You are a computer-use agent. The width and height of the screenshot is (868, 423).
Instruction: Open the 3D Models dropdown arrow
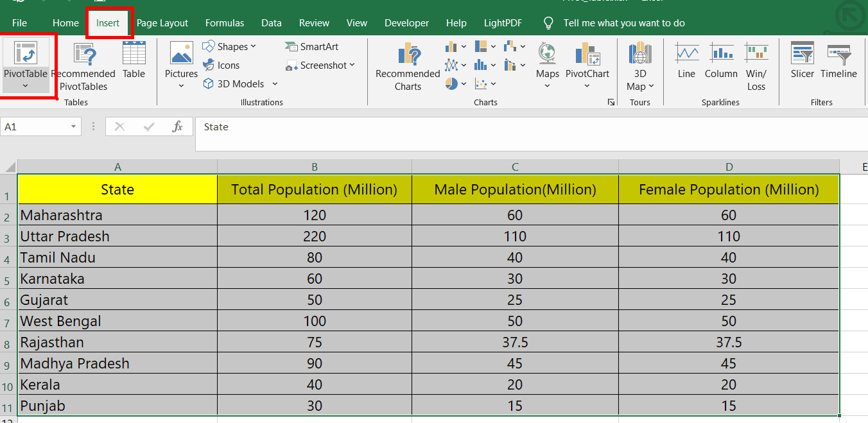point(275,84)
